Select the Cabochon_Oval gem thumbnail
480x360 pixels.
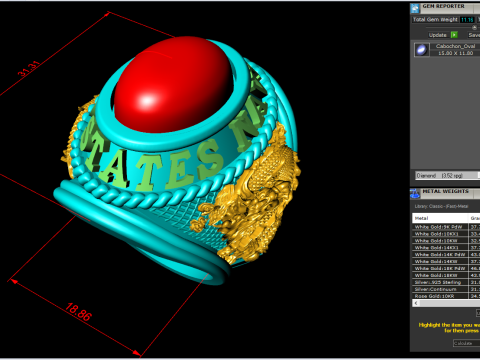coord(422,50)
